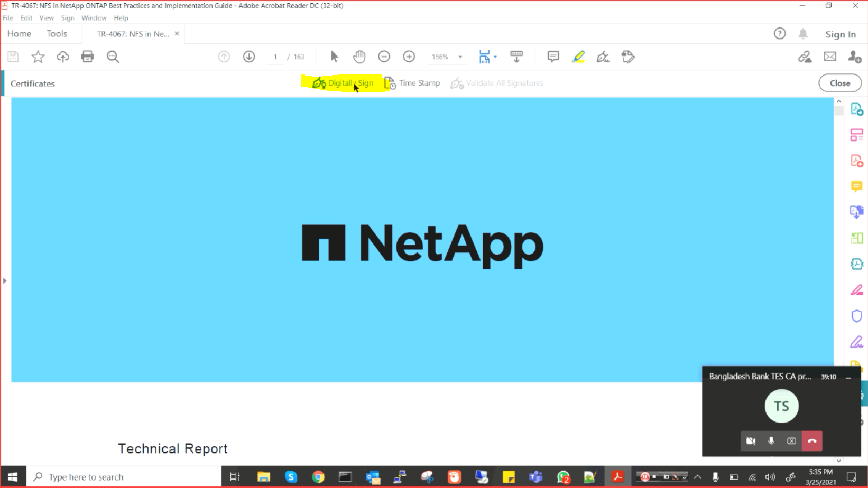Switch to the Tools tab
This screenshot has height=488, width=868.
tap(57, 34)
